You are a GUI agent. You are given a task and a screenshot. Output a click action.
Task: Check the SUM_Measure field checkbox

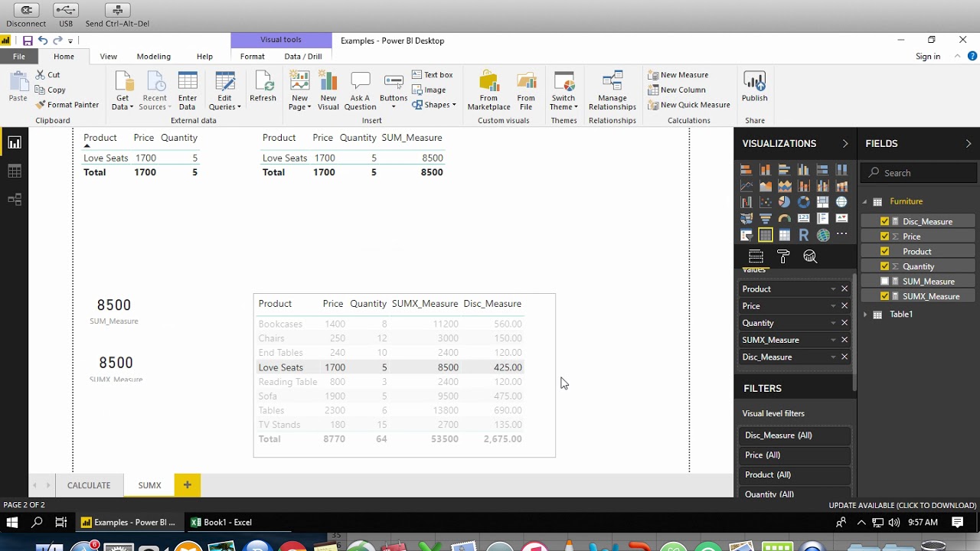884,281
